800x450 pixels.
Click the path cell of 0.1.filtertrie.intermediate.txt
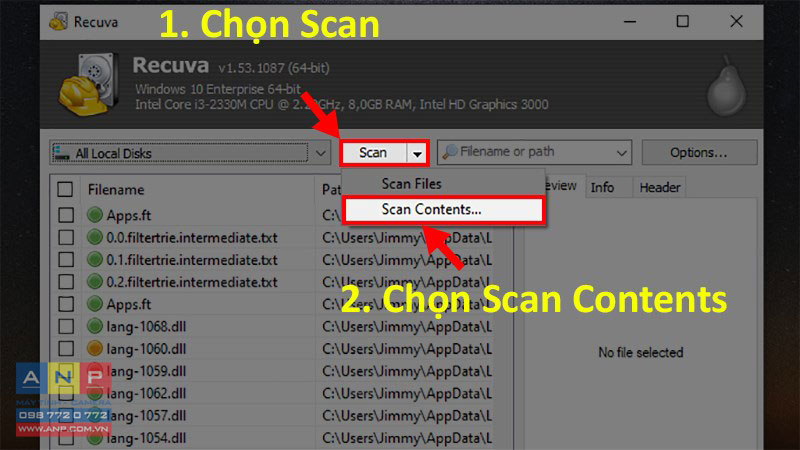[407, 260]
